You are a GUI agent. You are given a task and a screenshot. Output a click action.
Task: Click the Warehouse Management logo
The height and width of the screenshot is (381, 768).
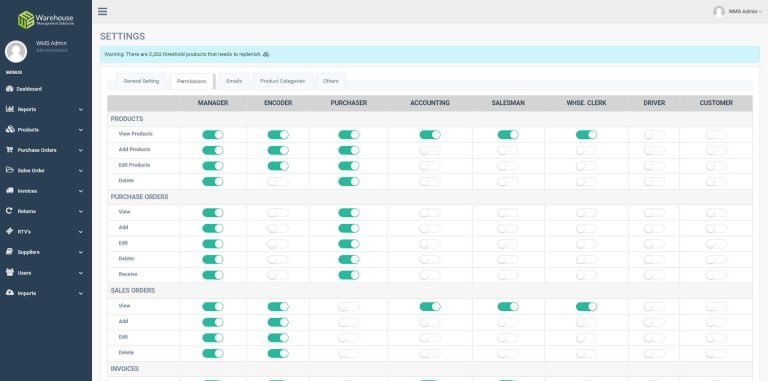(46, 20)
